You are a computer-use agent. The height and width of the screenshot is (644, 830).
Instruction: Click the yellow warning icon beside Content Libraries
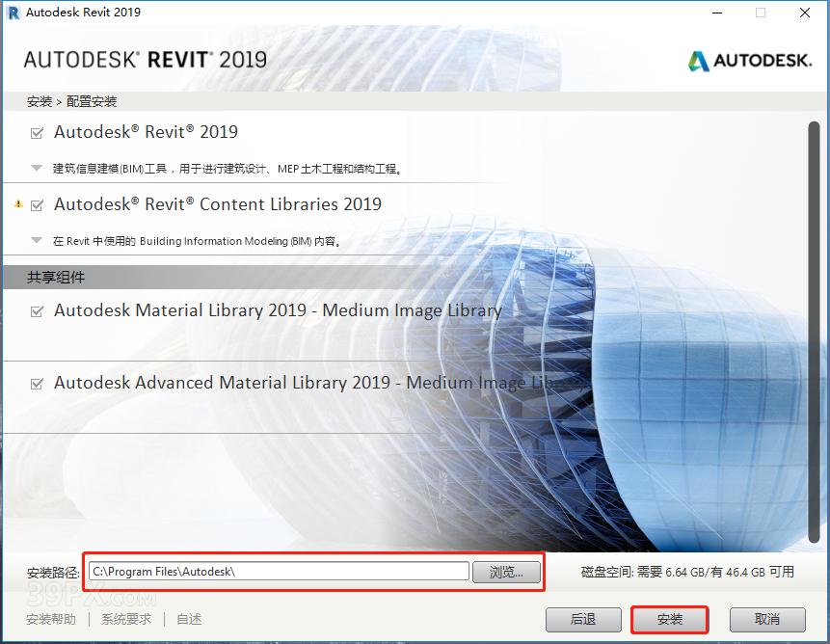(18, 203)
